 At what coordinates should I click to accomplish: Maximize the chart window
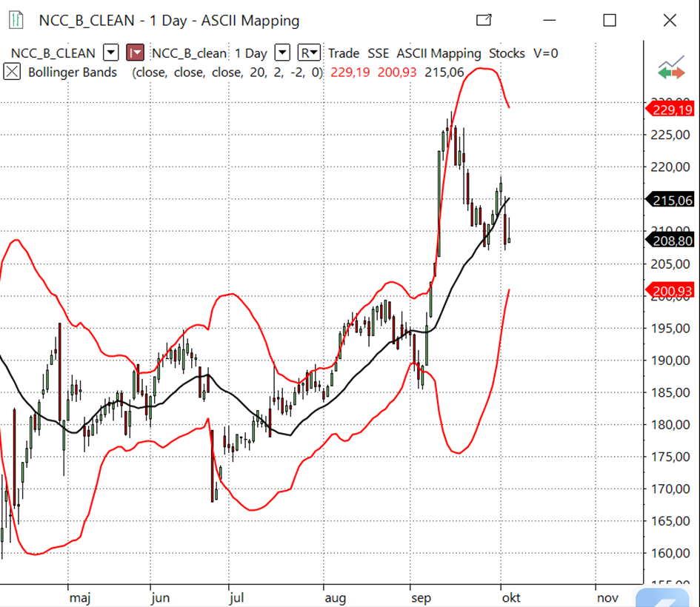(609, 21)
